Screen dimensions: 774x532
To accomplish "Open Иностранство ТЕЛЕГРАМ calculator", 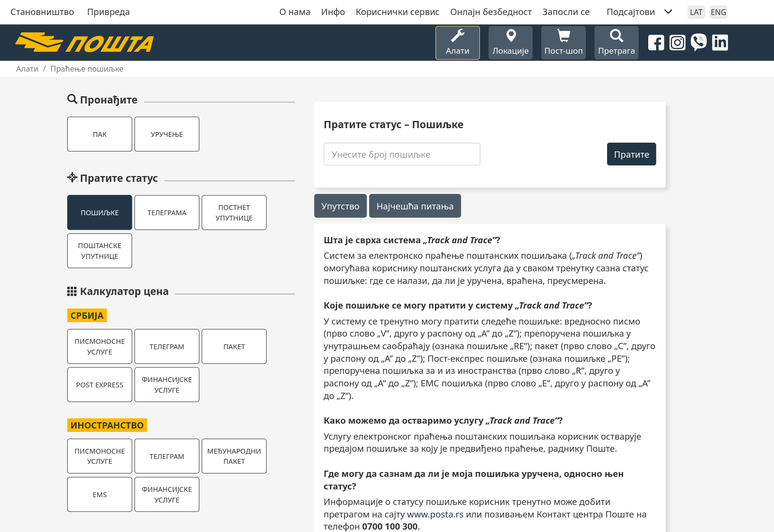I will (x=167, y=456).
